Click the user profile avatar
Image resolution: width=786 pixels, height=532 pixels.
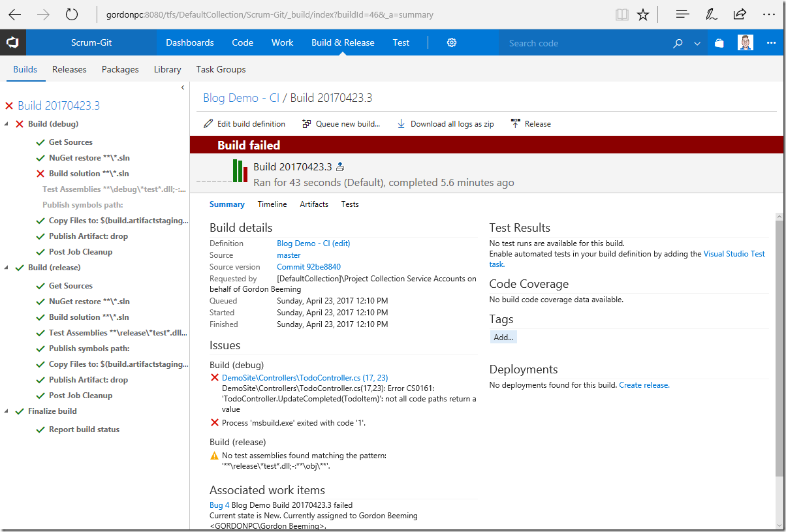pos(746,43)
